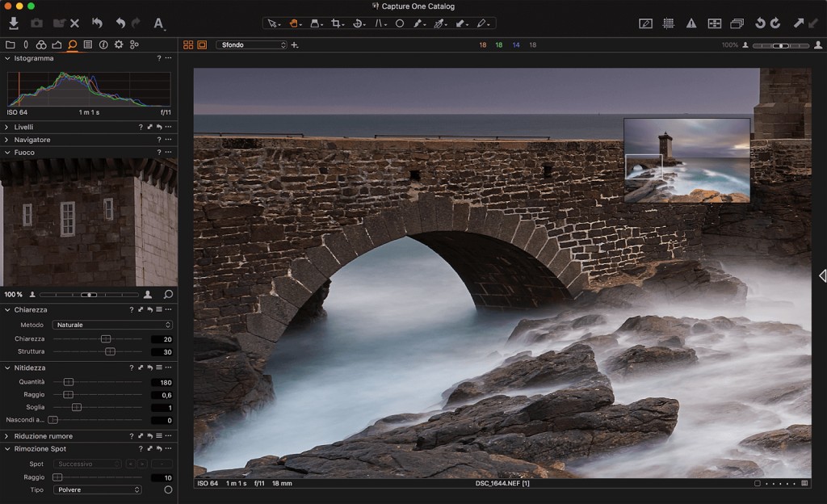The height and width of the screenshot is (504, 827).
Task: Select the Crop tool
Action: [x=337, y=23]
